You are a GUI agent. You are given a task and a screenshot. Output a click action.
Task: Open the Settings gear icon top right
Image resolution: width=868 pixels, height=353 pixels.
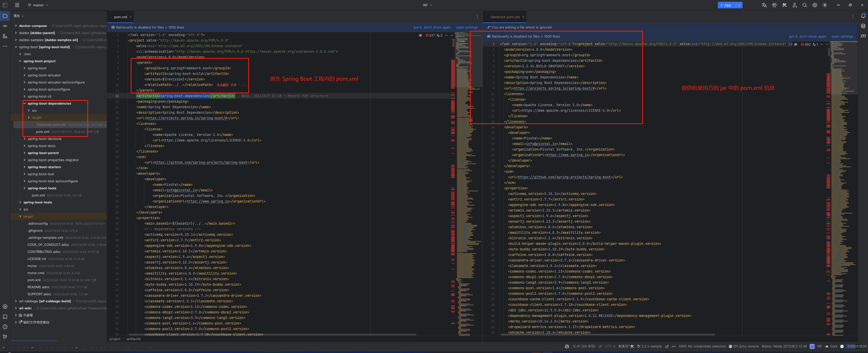tap(815, 5)
